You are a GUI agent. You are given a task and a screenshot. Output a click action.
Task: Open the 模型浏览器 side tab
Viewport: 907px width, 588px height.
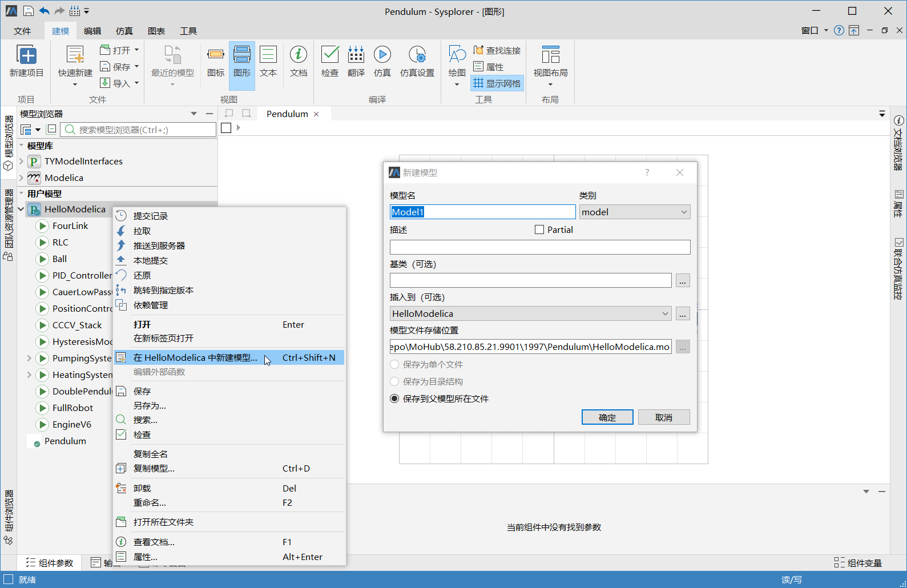coord(9,143)
